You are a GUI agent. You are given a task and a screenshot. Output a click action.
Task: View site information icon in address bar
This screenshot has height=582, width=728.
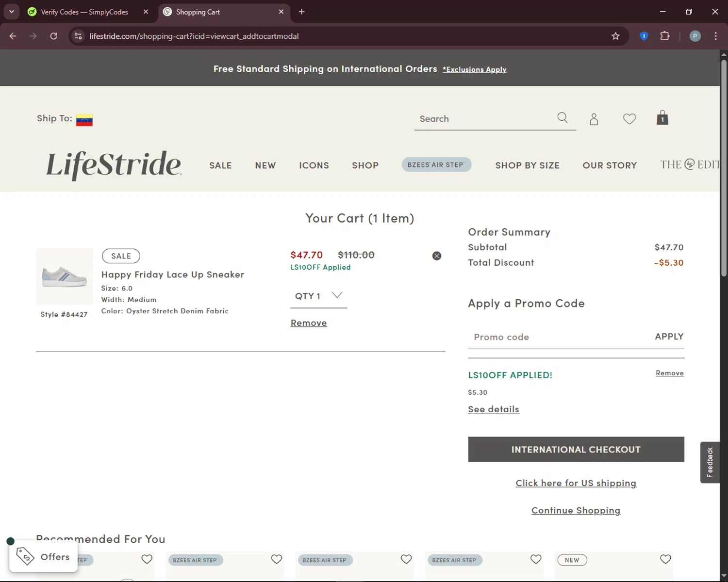[x=78, y=36]
